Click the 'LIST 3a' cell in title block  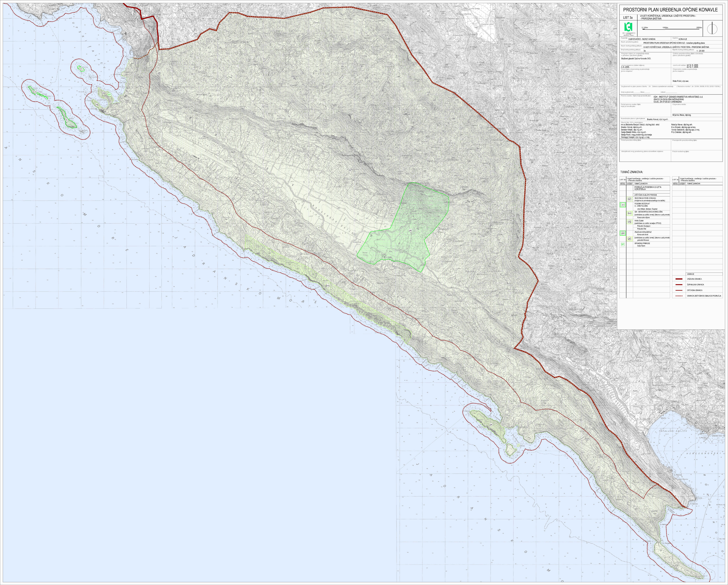[x=628, y=18]
